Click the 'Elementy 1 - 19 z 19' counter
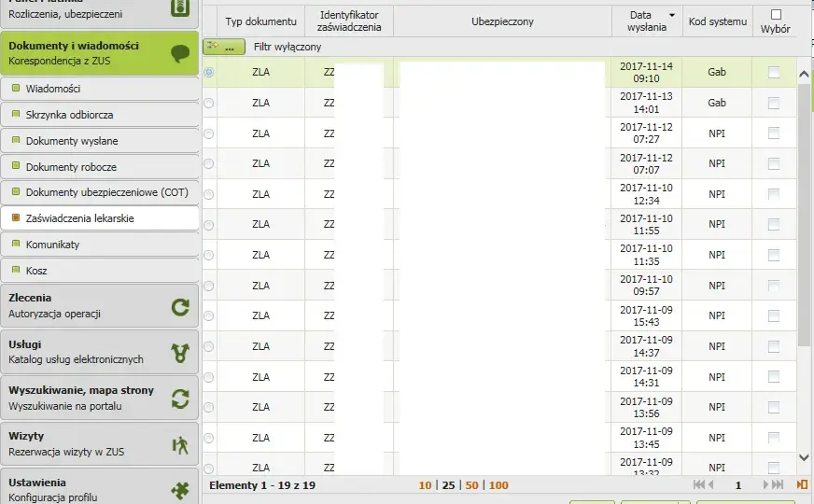The height and width of the screenshot is (504, 814). click(262, 485)
